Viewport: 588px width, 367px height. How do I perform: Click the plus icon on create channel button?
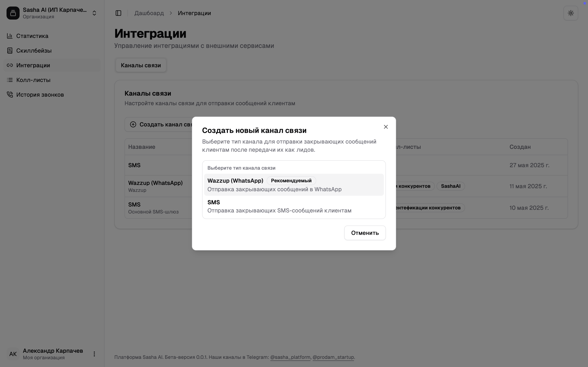click(x=133, y=125)
